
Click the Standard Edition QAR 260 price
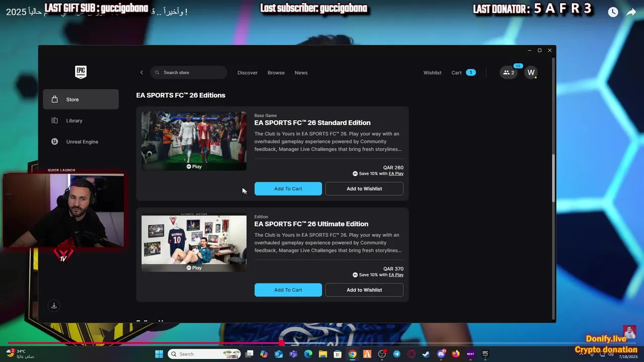point(393,168)
